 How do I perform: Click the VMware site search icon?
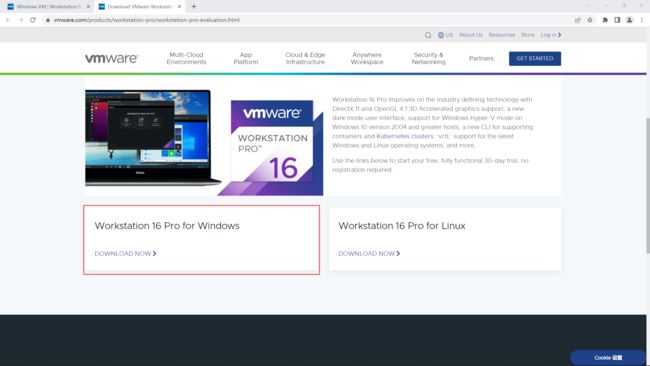428,35
